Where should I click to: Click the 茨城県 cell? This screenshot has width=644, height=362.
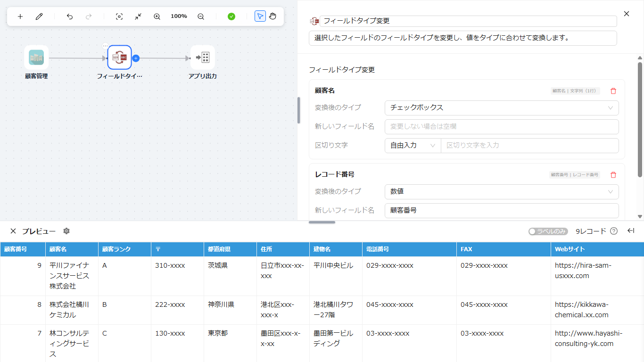click(231, 276)
